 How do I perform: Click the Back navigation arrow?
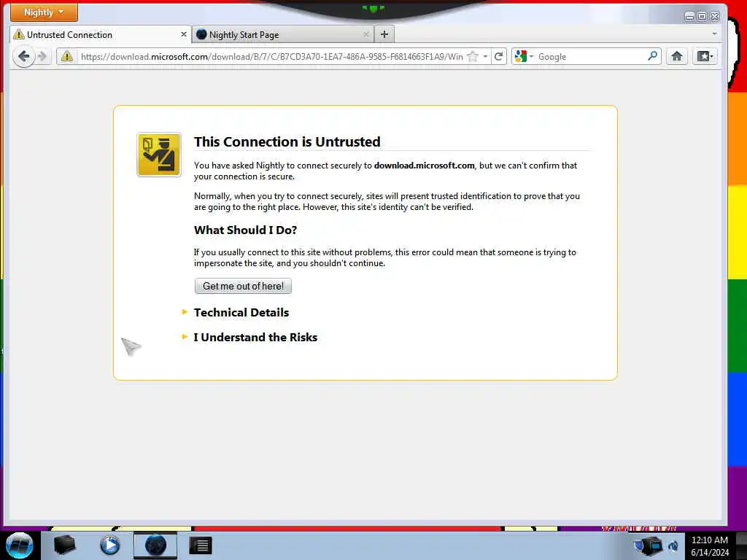coord(24,57)
